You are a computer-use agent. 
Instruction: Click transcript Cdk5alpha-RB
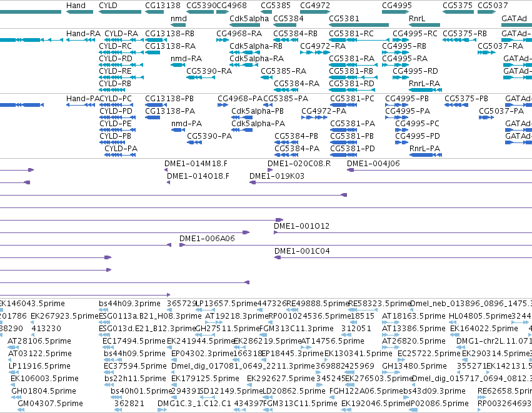pos(256,46)
